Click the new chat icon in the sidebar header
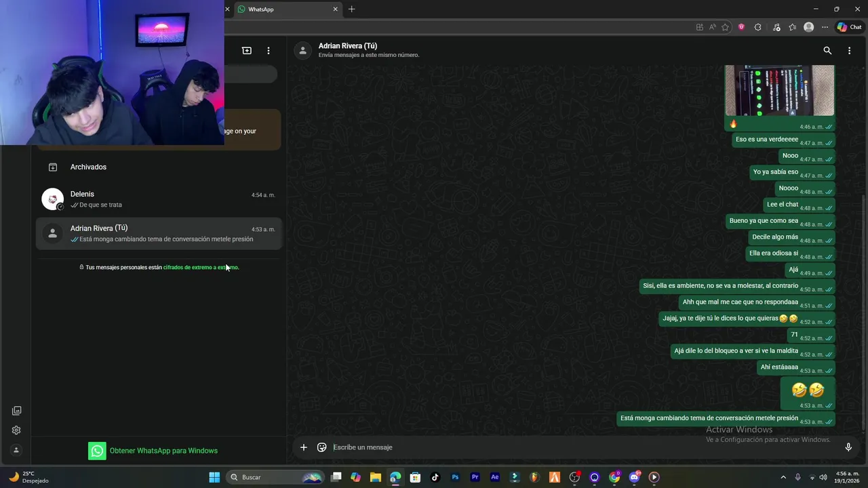868x488 pixels. pos(247,51)
